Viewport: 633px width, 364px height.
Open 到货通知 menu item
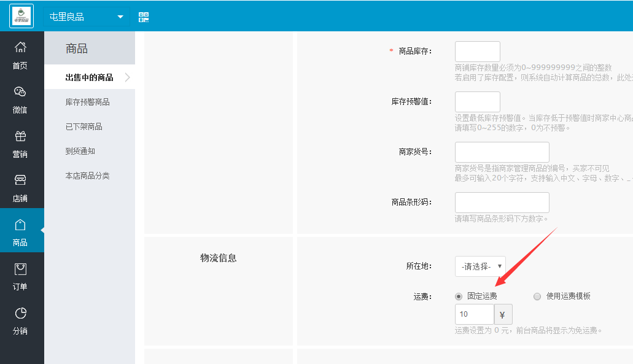tap(80, 152)
